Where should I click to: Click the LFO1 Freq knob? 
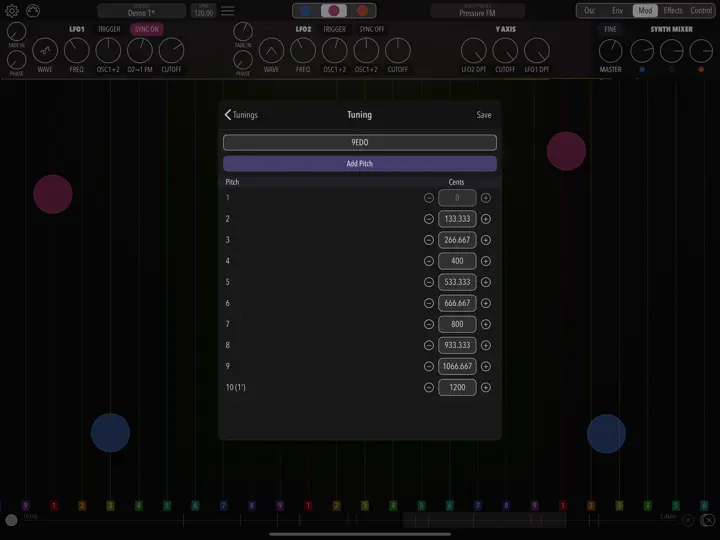(77, 51)
